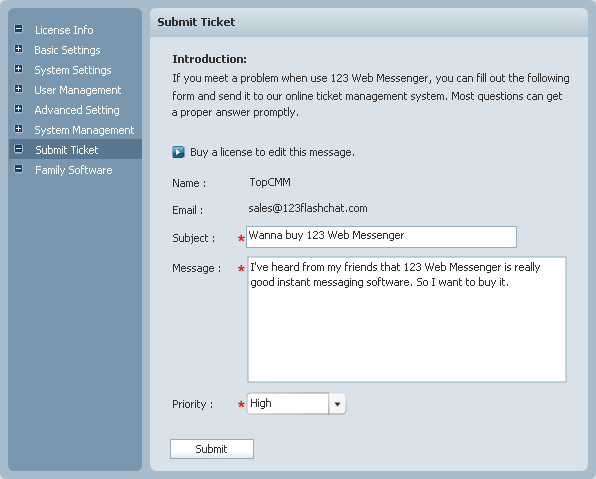
Task: Expand the Basic Settings plus icon
Action: pyautogui.click(x=18, y=49)
